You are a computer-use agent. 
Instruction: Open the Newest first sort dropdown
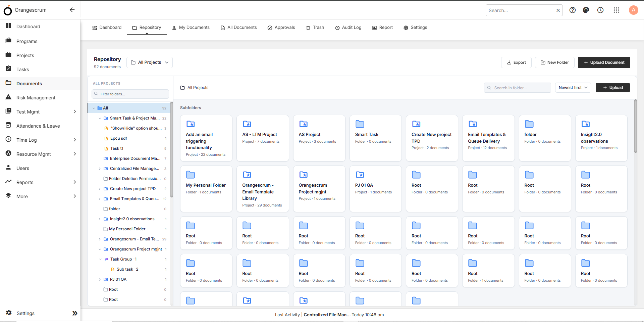(x=573, y=88)
